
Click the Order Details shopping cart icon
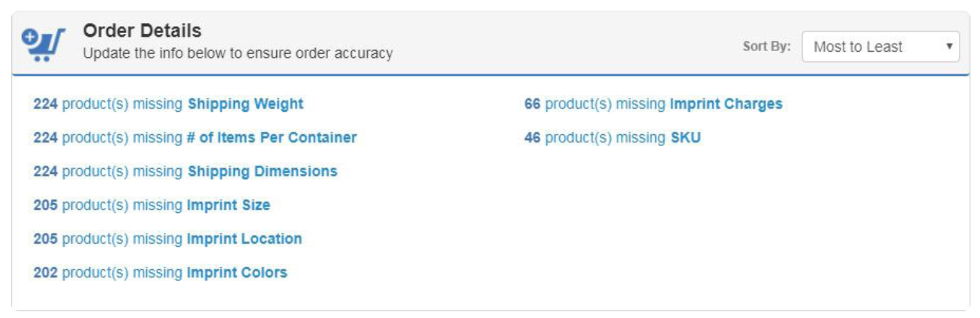coord(43,45)
